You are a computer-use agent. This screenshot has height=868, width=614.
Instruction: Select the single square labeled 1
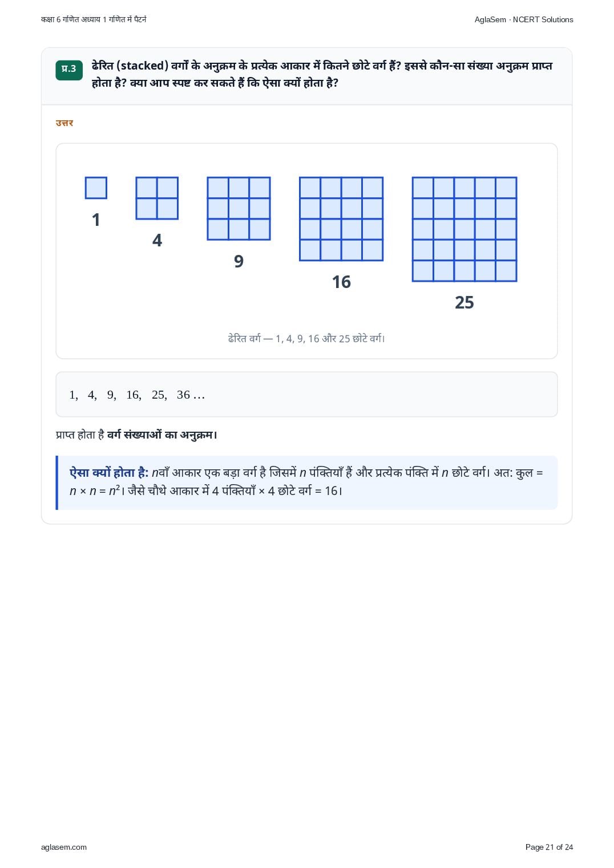(96, 188)
